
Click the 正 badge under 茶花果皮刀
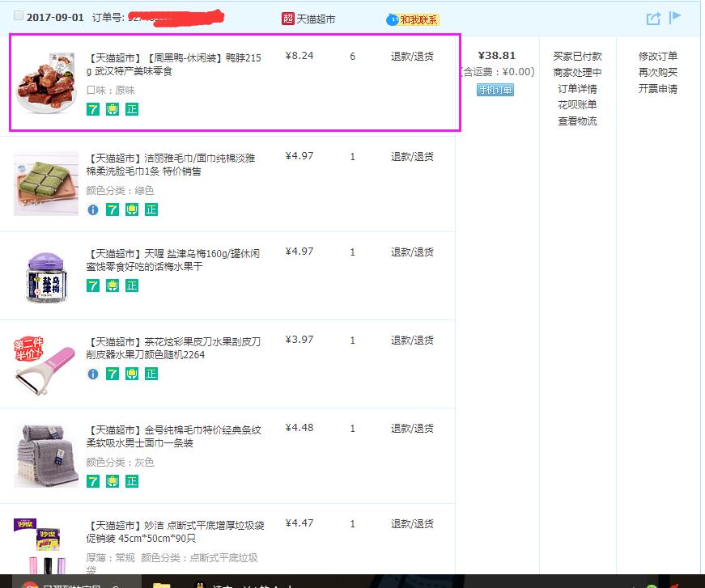point(151,374)
